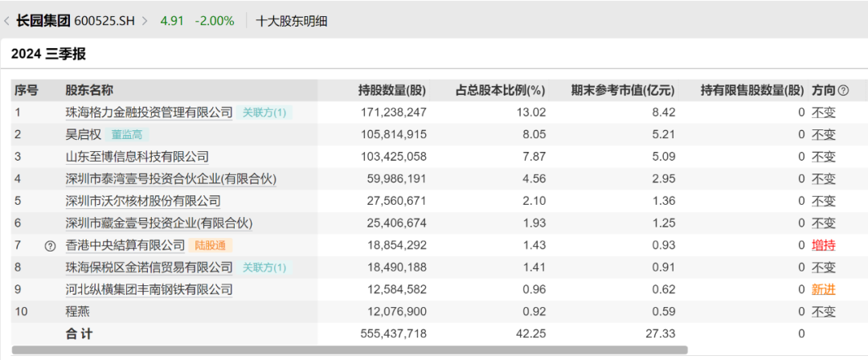Image resolution: width=868 pixels, height=360 pixels.
Task: Open shareholder 深圳市沃尔核材股份有限公司
Action: 142,201
